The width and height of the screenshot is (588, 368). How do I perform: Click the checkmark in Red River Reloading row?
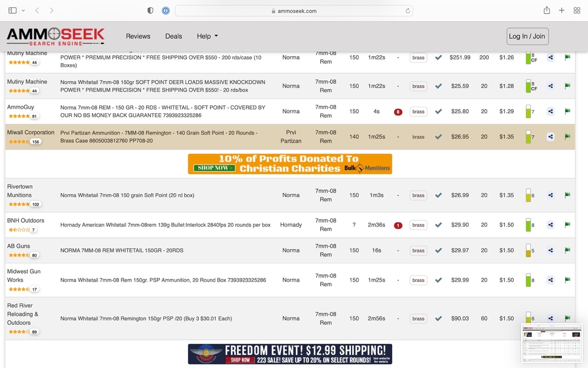point(439,318)
